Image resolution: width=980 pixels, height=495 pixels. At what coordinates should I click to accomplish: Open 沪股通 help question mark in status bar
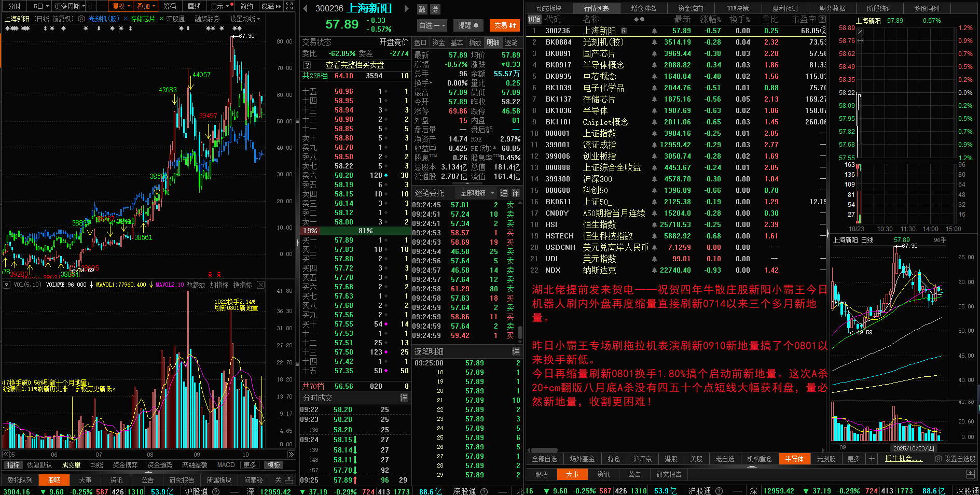(x=216, y=491)
